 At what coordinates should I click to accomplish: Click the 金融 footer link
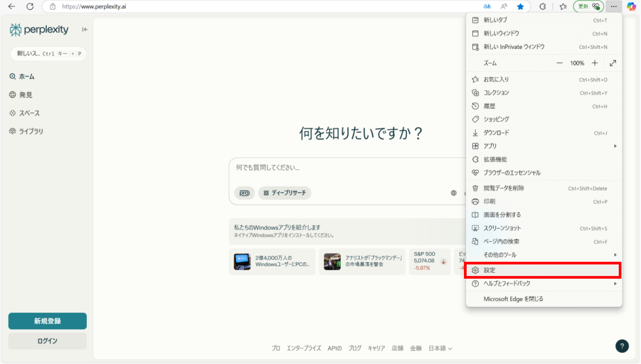415,348
